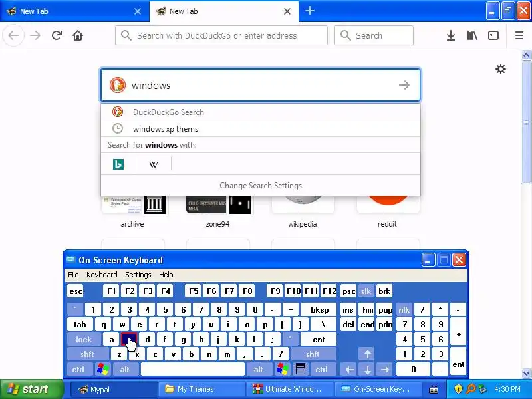The image size is (532, 399).
Task: Click the del key on-screen
Action: (x=348, y=325)
